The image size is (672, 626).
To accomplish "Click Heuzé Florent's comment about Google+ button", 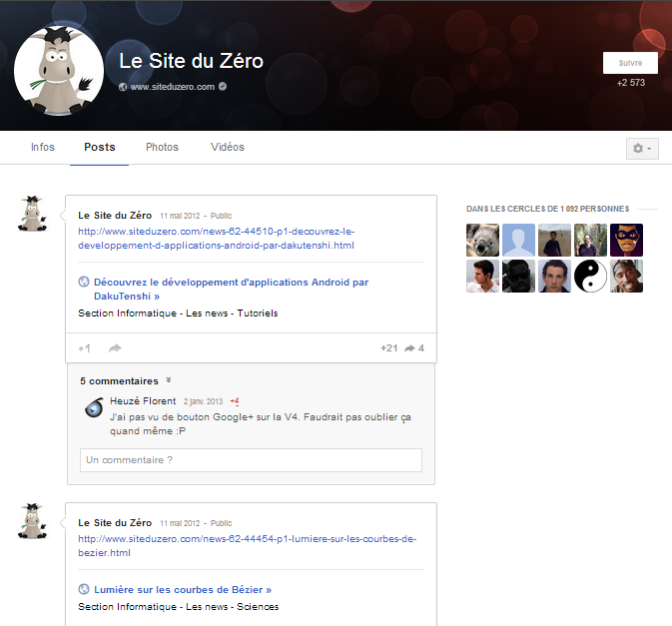I will 261,424.
